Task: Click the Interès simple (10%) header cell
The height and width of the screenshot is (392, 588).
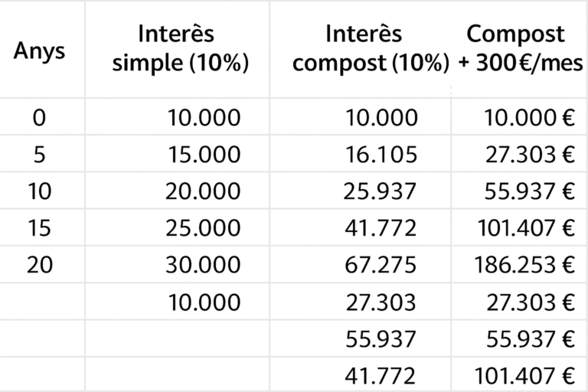Action: click(181, 49)
